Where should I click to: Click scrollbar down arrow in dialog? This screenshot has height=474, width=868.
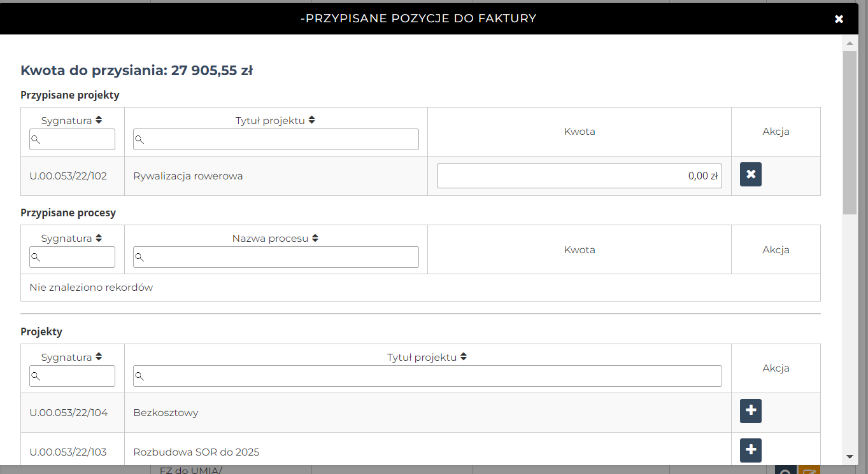point(850,456)
